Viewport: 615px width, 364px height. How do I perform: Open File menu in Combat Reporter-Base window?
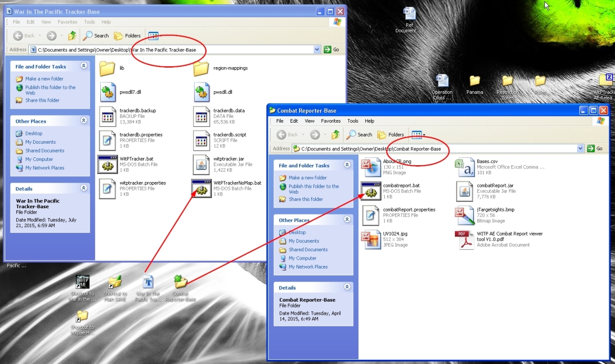point(280,121)
